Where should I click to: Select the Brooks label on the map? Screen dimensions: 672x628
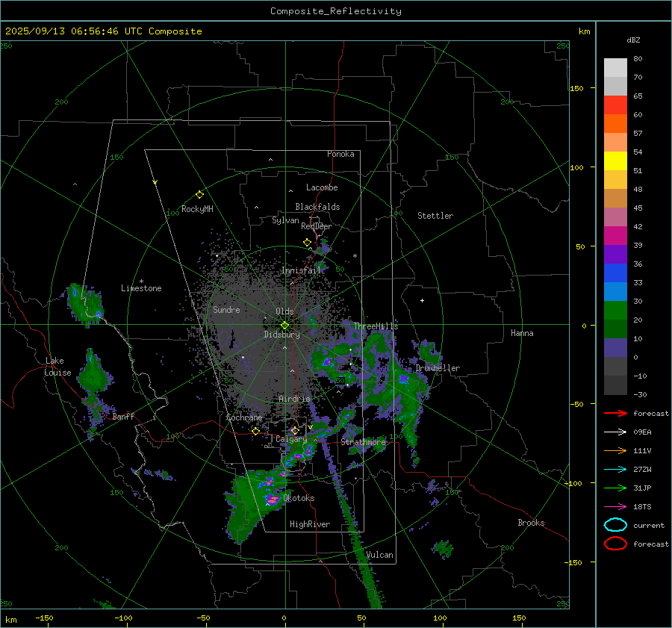[531, 523]
